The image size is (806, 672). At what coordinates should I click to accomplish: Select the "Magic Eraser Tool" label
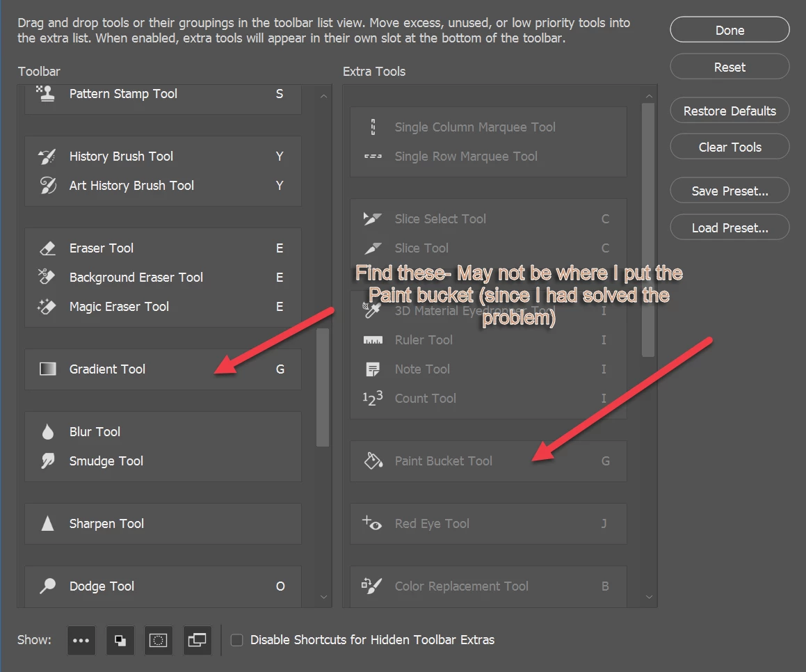pyautogui.click(x=119, y=307)
